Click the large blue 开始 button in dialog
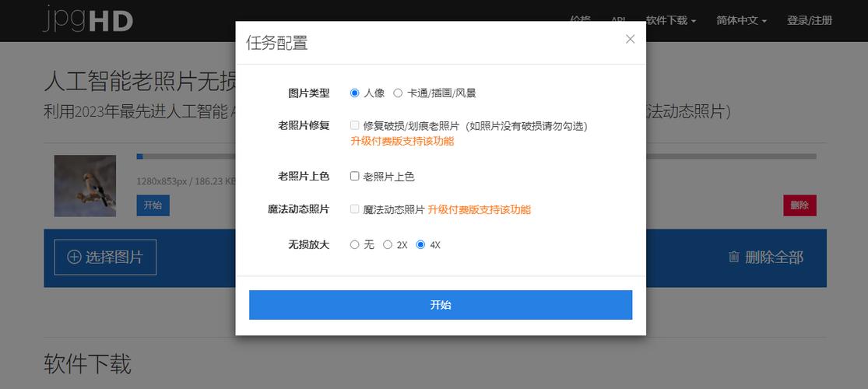 click(441, 305)
